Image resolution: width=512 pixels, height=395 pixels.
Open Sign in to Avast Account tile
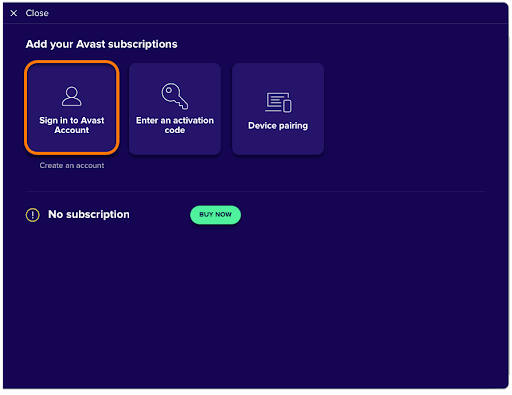72,108
